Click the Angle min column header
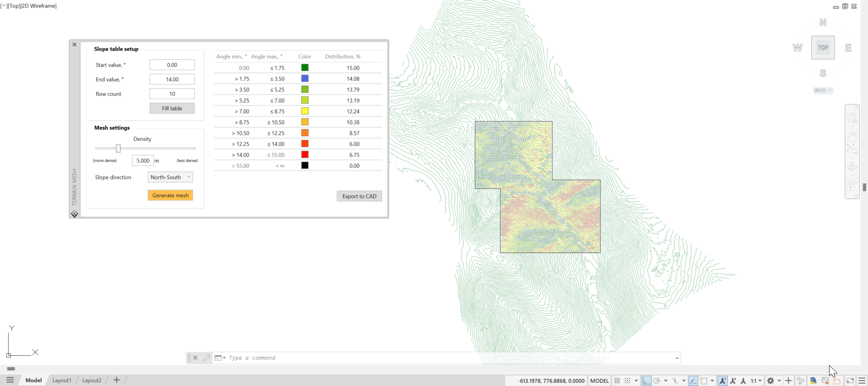Viewport: 868px width, 386px height. tap(231, 57)
